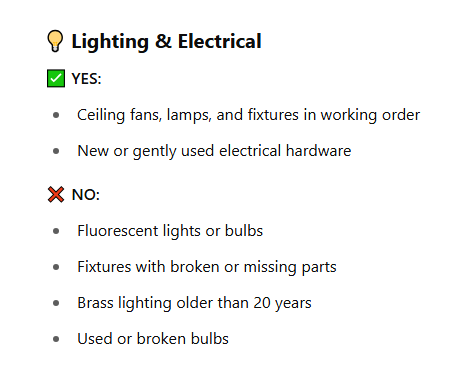Screen dimensions: 466x383
Task: Click the light bulb emoji icon
Action: pyautogui.click(x=55, y=41)
